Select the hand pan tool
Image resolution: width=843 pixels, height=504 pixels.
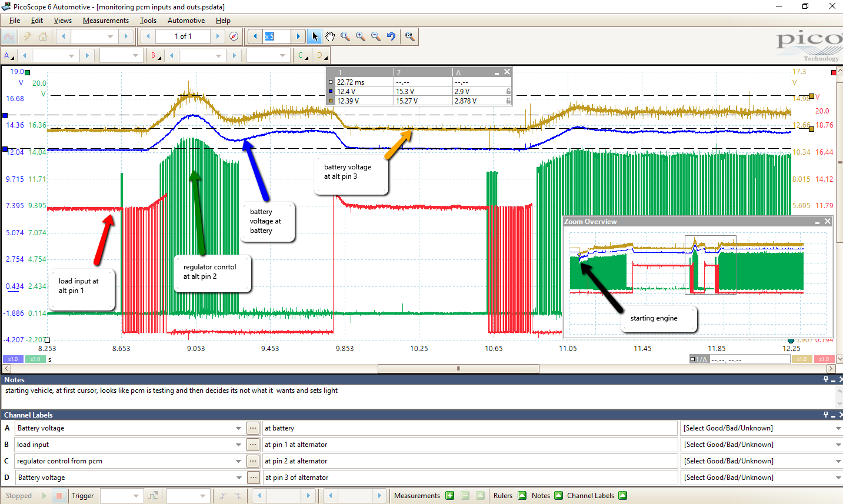[x=330, y=36]
